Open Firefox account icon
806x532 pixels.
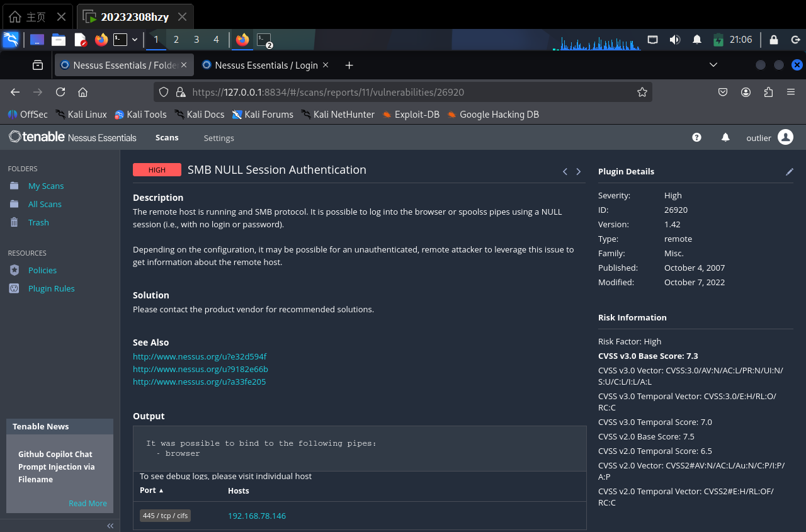[746, 92]
